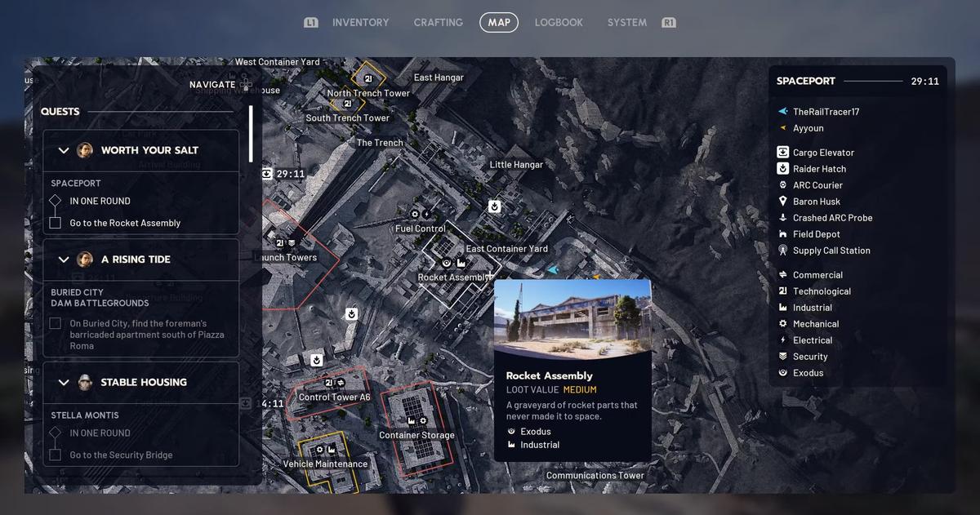The height and width of the screenshot is (515, 980).
Task: Check the Go to the Rocket Assembly objective
Action: tap(56, 223)
